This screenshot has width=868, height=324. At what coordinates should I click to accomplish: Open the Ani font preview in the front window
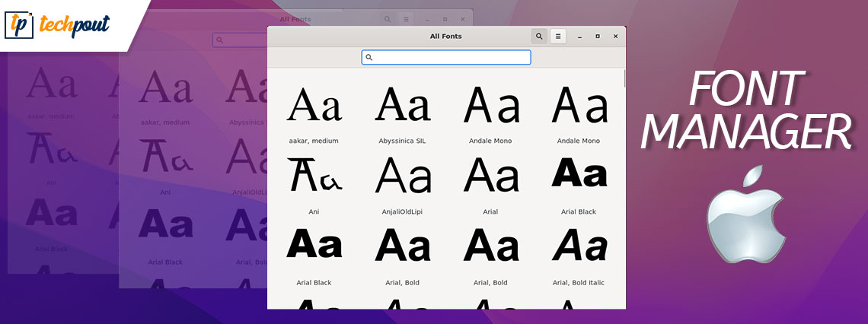[x=314, y=186]
